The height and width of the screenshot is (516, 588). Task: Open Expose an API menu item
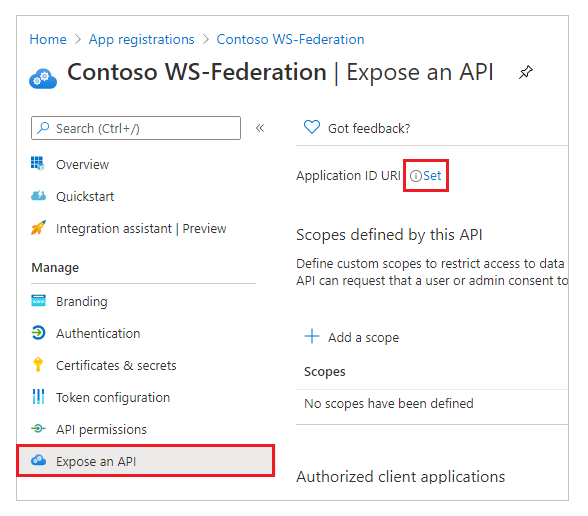[146, 461]
